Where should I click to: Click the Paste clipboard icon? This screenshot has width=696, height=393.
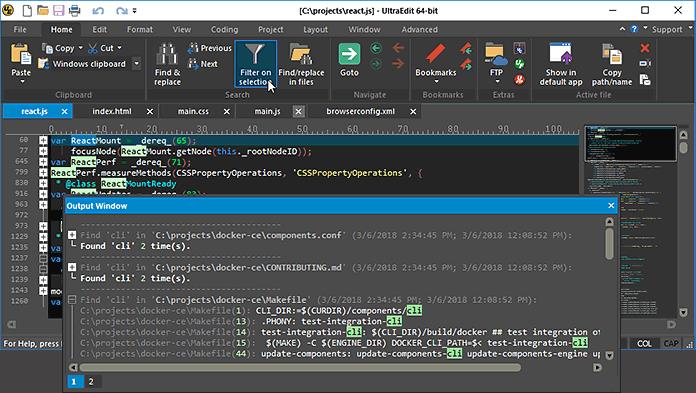pyautogui.click(x=21, y=55)
